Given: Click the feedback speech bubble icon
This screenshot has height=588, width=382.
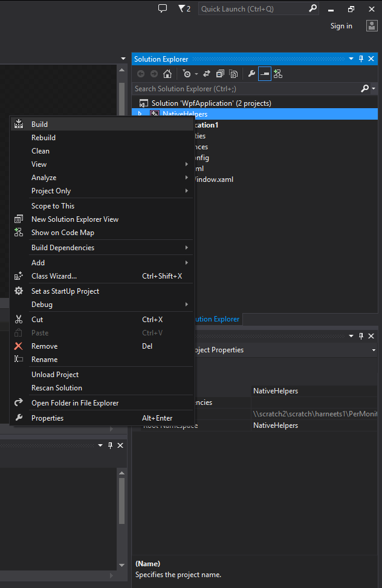Looking at the screenshot, I should click(x=163, y=8).
